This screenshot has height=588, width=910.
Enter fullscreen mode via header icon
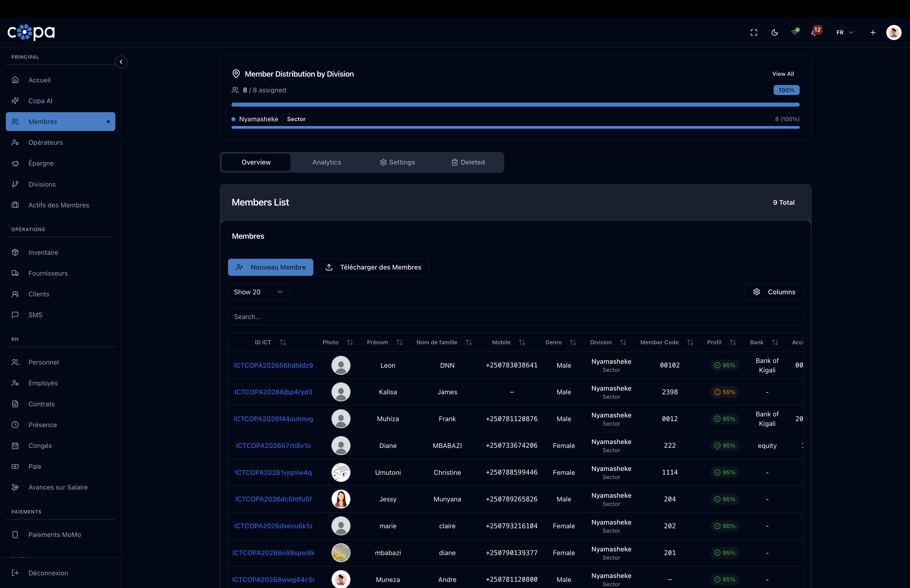pos(753,32)
